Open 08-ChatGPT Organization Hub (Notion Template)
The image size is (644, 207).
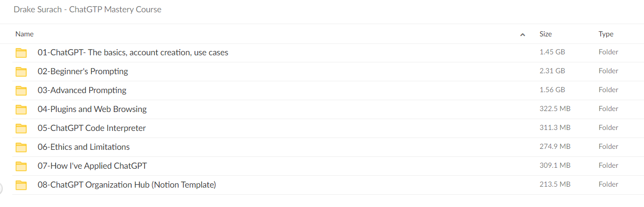[127, 185]
